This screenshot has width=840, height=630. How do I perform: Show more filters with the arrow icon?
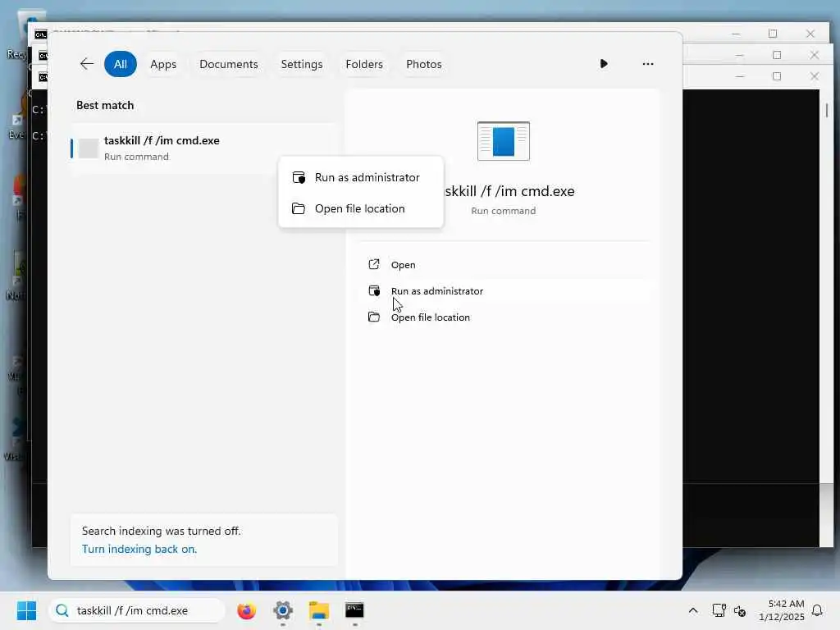(604, 64)
